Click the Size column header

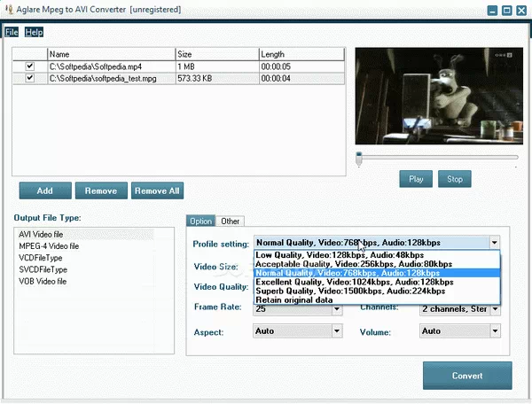point(217,54)
